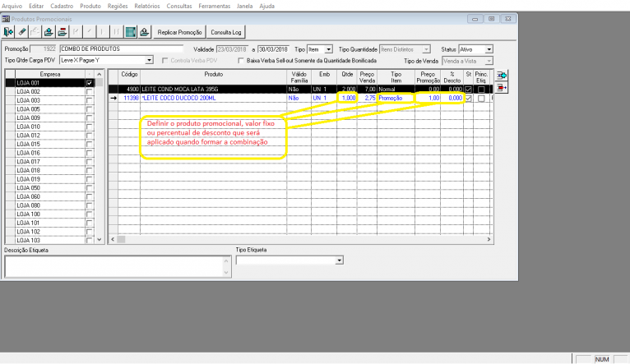The height and width of the screenshot is (364, 630).
Task: Open the Ajuda menu
Action: point(266,6)
